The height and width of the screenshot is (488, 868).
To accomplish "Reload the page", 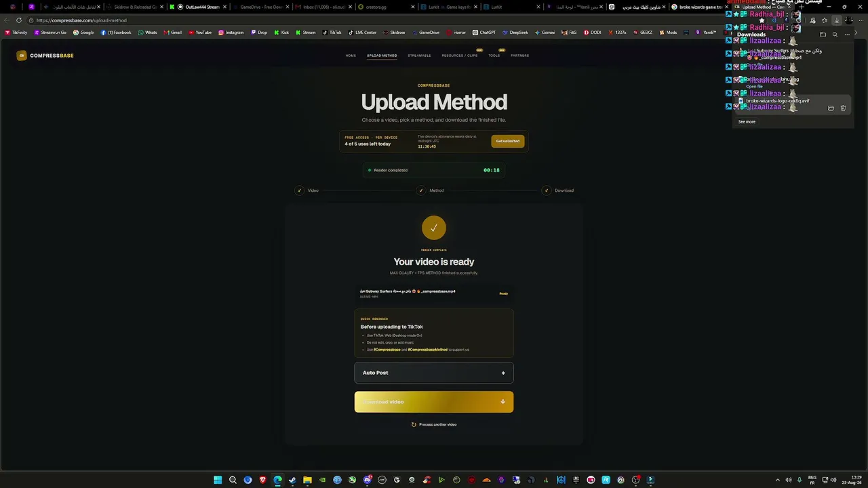I will click(18, 20).
